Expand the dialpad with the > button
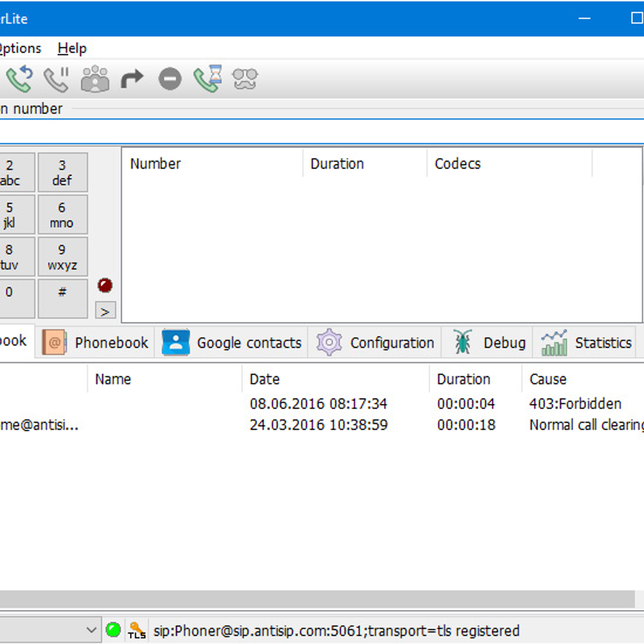 (x=105, y=310)
